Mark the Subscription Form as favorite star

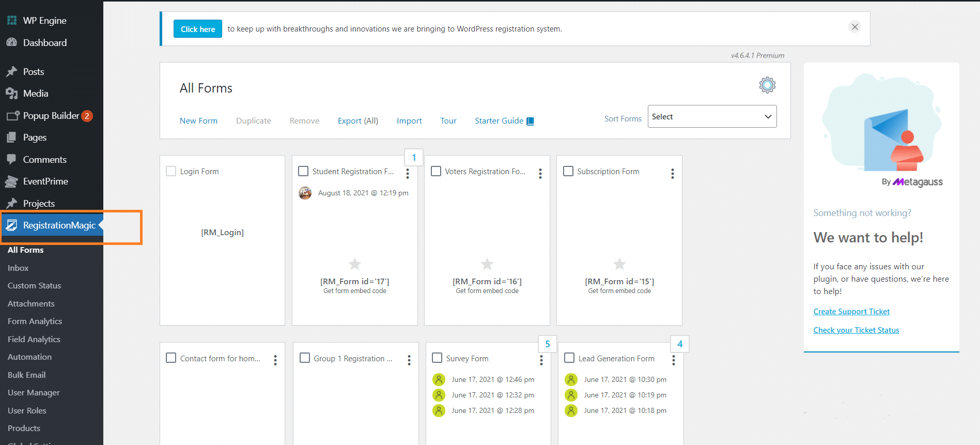[619, 264]
